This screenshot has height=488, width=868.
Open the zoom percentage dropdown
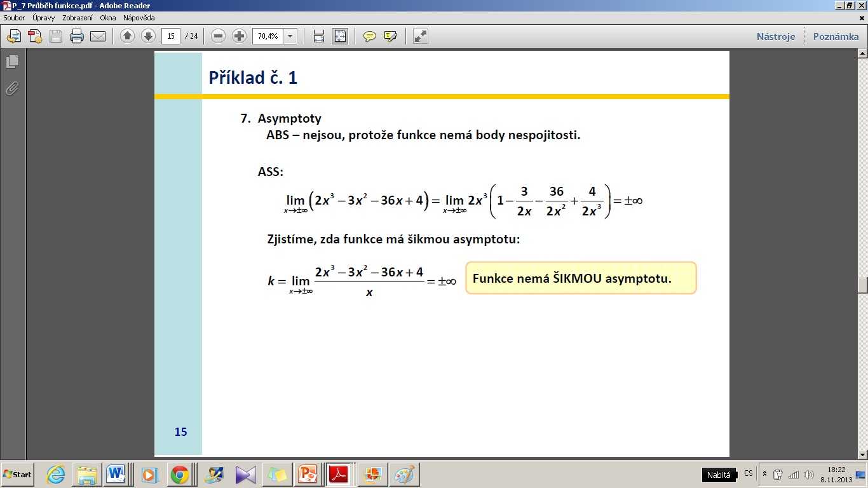[x=290, y=36]
